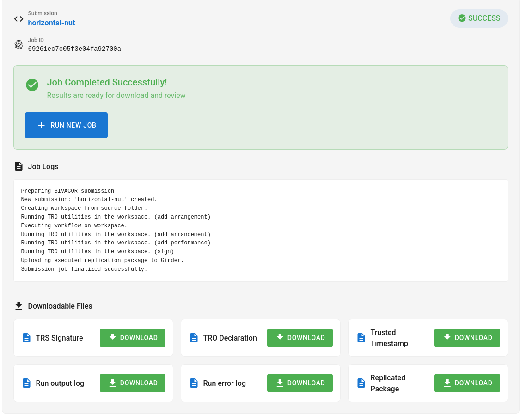Click the green checkmark success icon
The image size is (526, 420).
tap(32, 85)
